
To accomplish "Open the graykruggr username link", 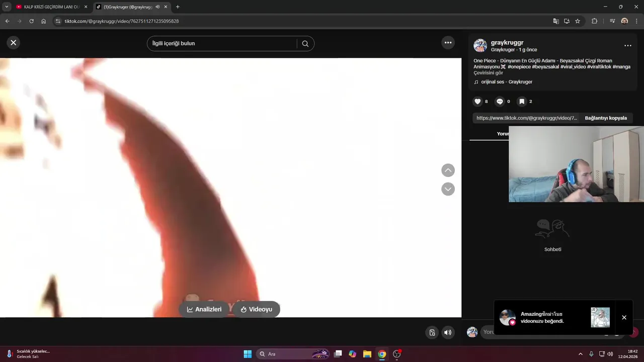I will [507, 43].
